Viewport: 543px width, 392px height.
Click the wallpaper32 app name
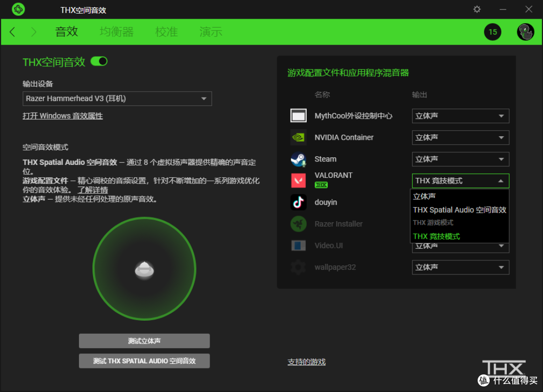coord(335,267)
